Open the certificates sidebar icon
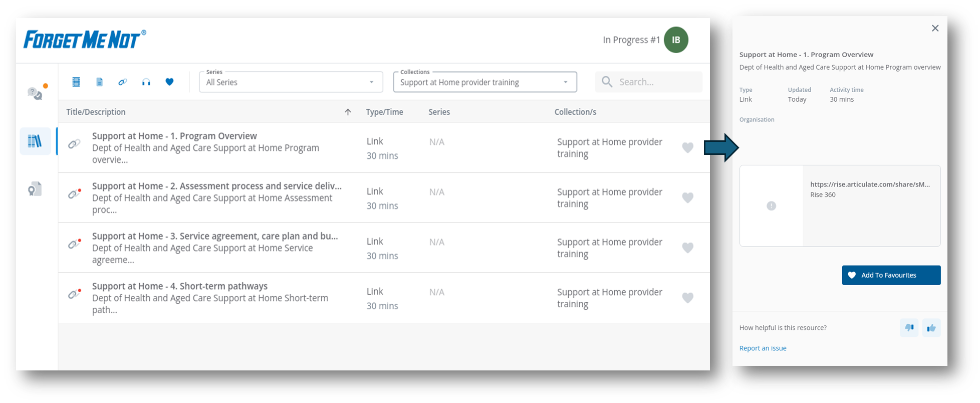980x403 pixels. 35,189
